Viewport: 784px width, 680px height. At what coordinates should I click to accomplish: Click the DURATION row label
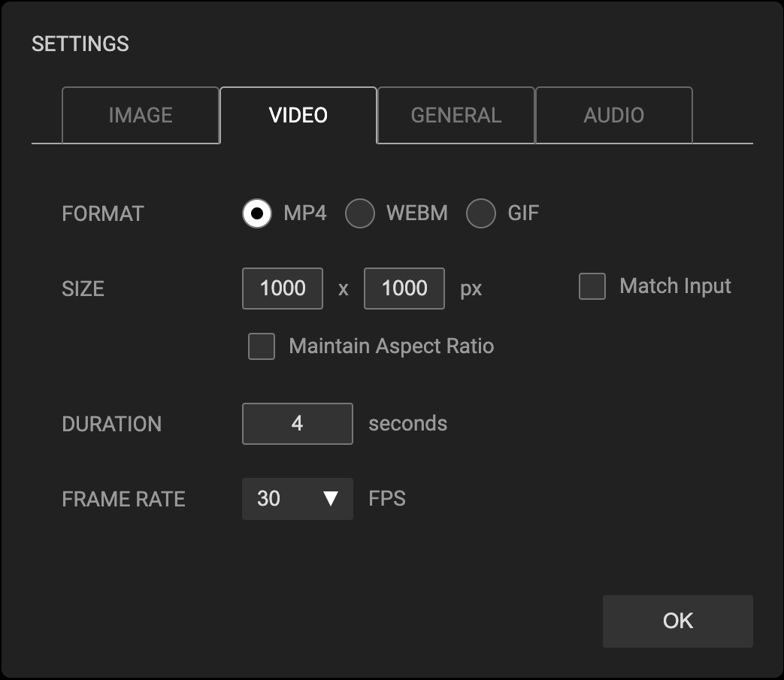point(112,424)
